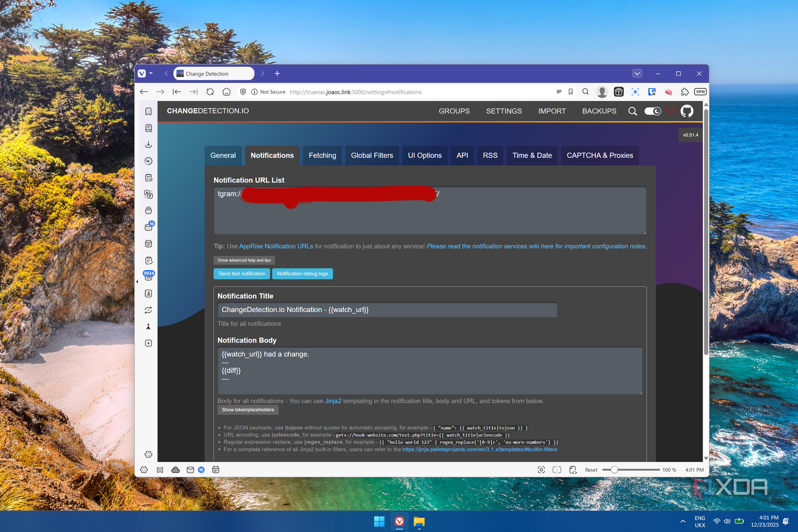This screenshot has width=798, height=532.
Task: Toggle Reader View icon in address bar
Action: coord(559,92)
